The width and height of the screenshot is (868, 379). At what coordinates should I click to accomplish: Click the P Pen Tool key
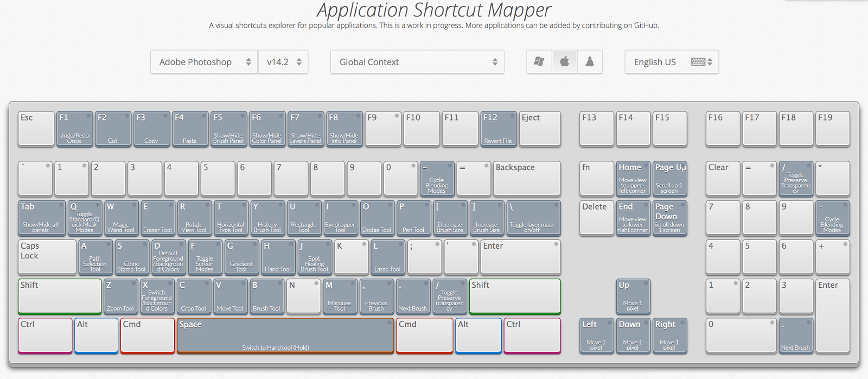coord(413,218)
